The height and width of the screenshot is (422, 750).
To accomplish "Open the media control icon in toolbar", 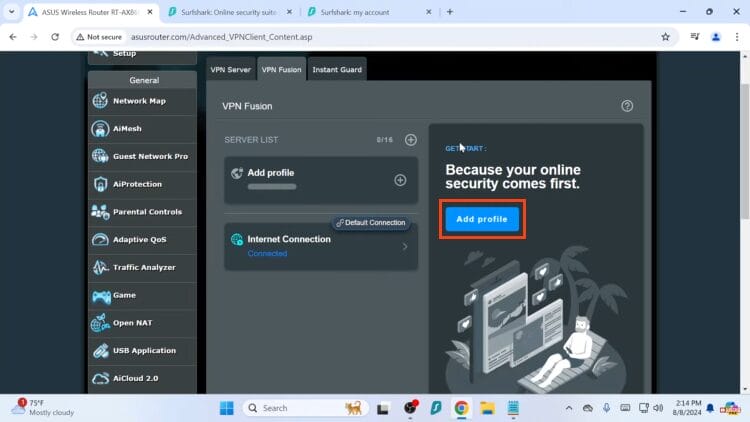I will tap(695, 37).
